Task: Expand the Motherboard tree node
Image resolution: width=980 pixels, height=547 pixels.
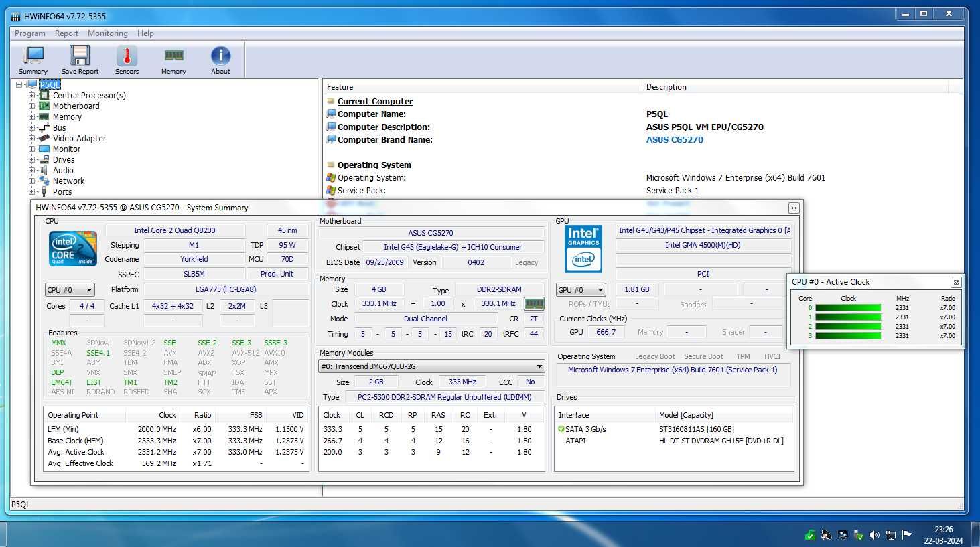Action: click(31, 106)
